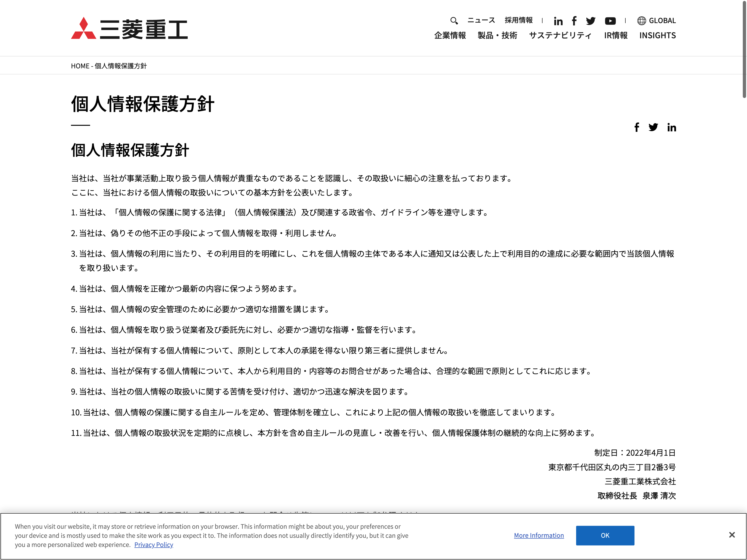
Task: Open the header Twitter icon
Action: pos(591,21)
